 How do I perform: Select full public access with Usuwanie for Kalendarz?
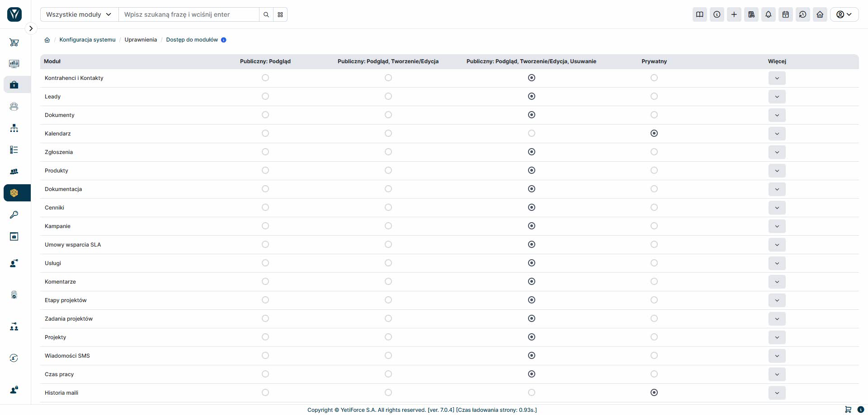[x=532, y=133]
